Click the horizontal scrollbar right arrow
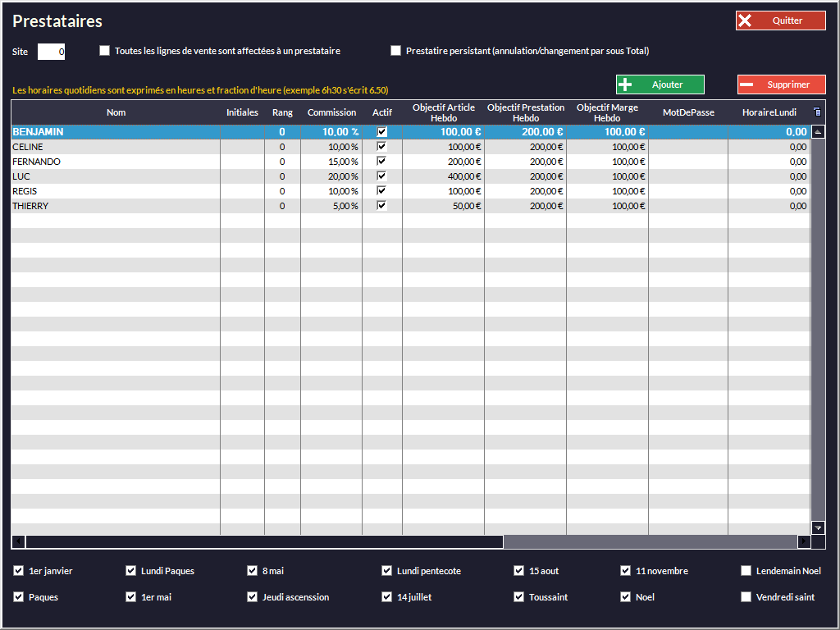Image resolution: width=840 pixels, height=630 pixels. click(x=804, y=541)
